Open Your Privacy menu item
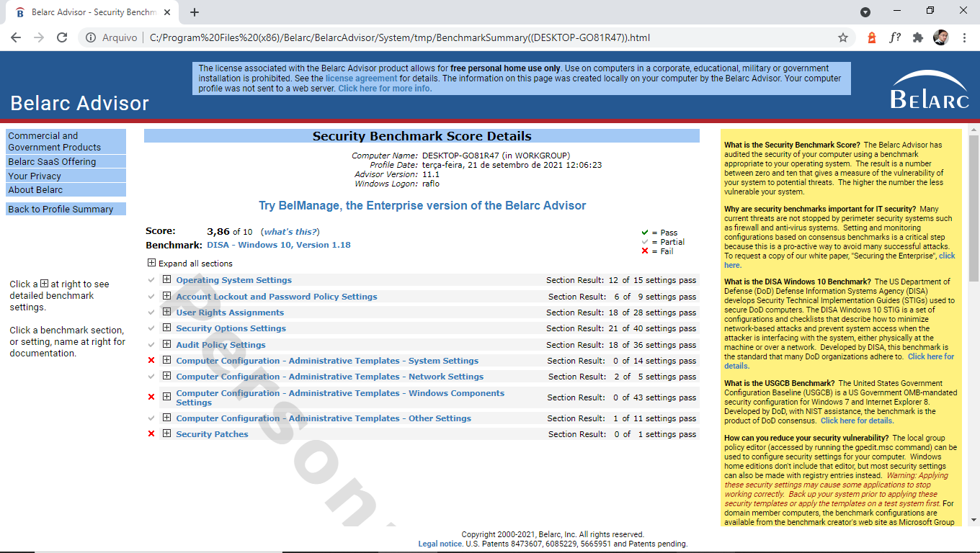980x553 pixels. point(66,176)
